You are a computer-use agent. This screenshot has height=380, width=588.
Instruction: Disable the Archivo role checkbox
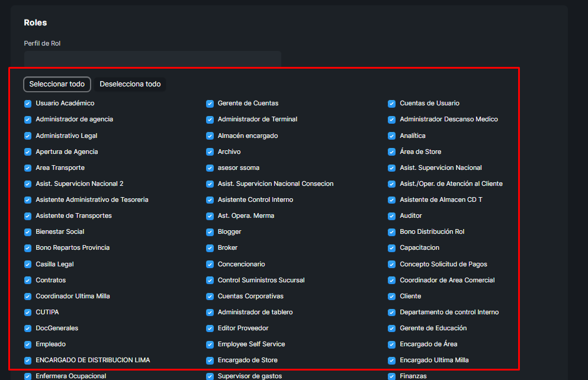tap(210, 152)
